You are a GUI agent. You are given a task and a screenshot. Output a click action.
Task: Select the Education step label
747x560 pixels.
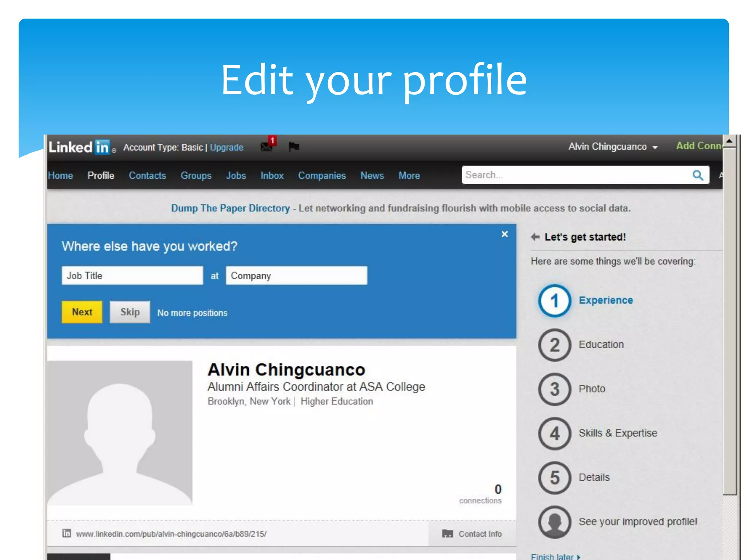(601, 345)
